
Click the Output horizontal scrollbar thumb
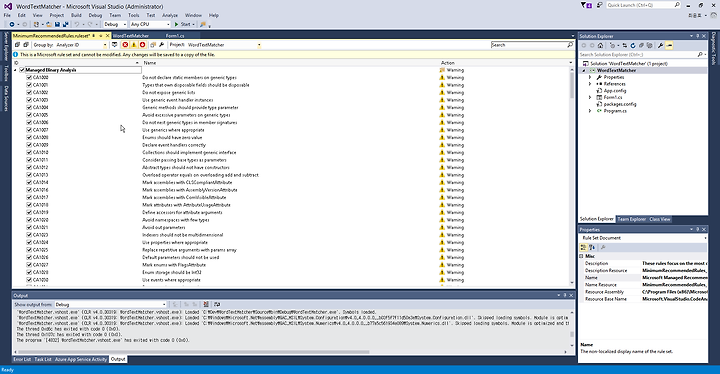193,352
